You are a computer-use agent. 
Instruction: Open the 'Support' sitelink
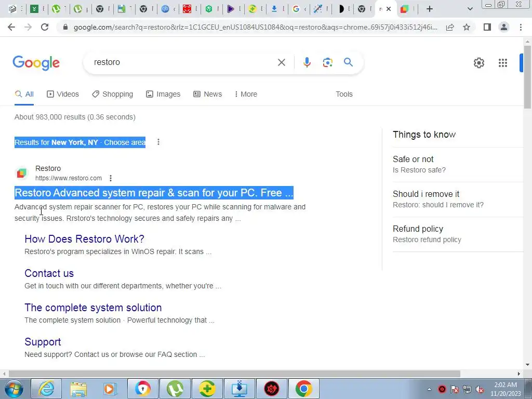[x=43, y=342]
